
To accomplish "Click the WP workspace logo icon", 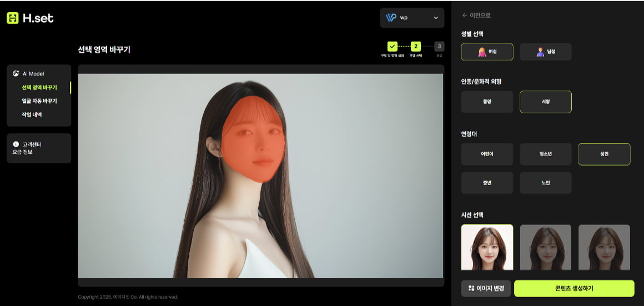I will click(391, 18).
